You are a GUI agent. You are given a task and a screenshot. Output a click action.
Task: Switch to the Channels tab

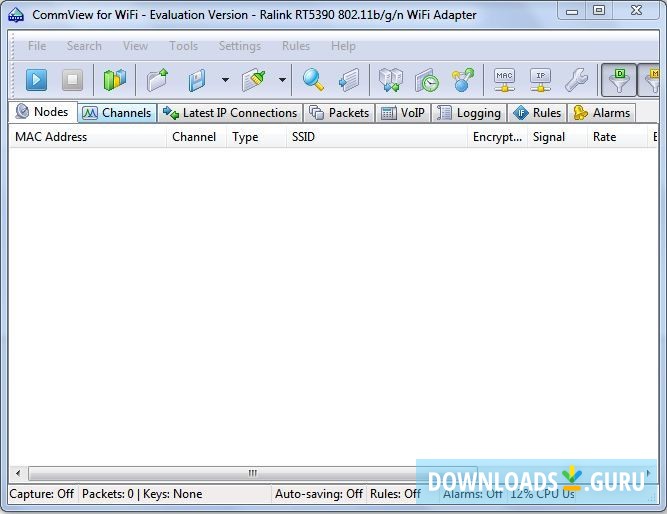click(117, 113)
